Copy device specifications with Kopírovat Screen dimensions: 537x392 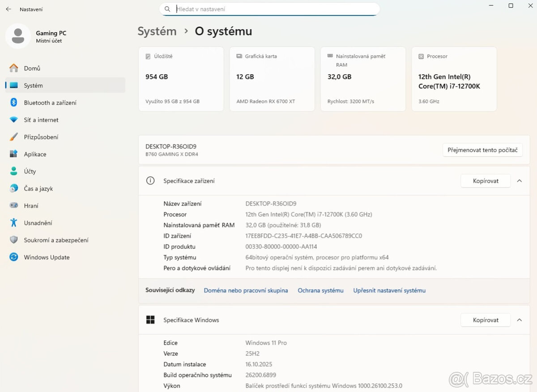[x=485, y=181]
